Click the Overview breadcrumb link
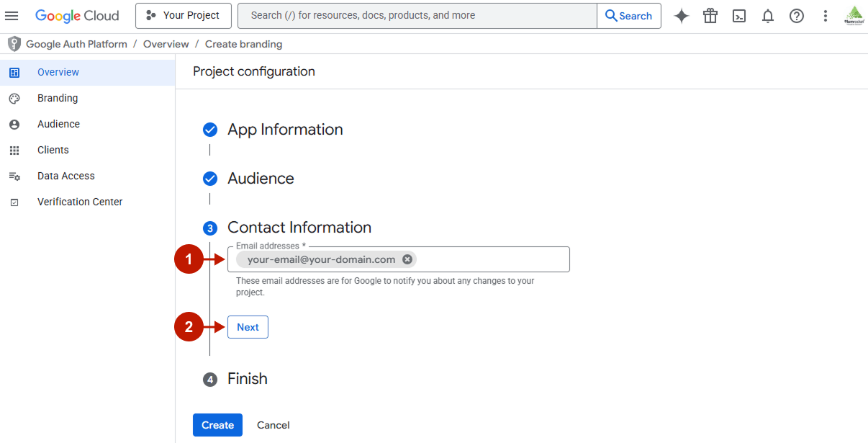Screen dimensions: 868x443 click(166, 43)
